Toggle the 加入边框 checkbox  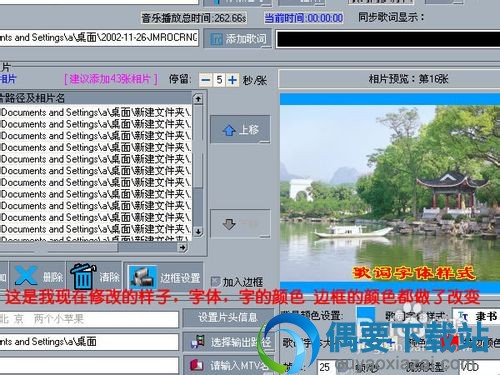click(x=215, y=282)
